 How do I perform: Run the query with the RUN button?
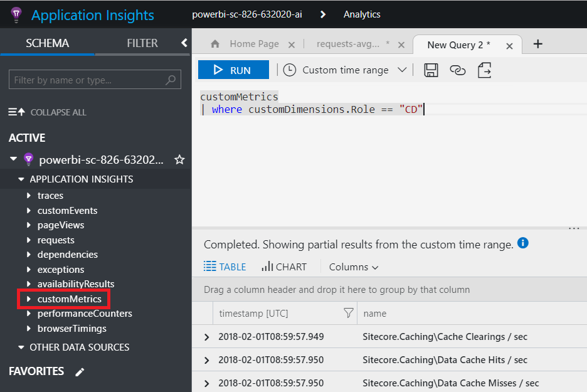[x=233, y=70]
